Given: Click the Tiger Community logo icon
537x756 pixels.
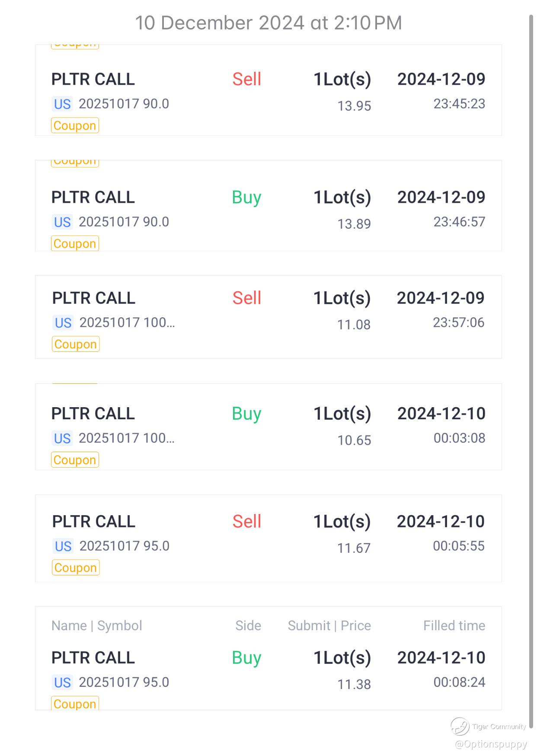Looking at the screenshot, I should point(460,726).
